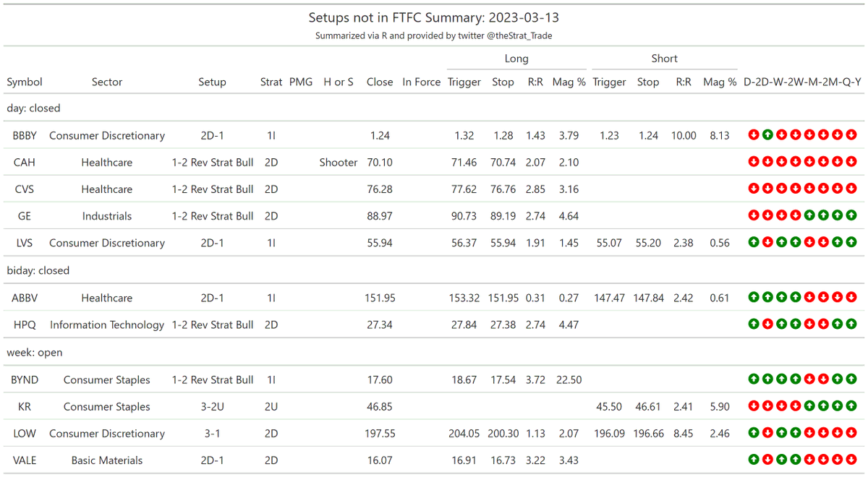
Task: Click the red 2D arrow in the HPQ row
Action: (767, 324)
